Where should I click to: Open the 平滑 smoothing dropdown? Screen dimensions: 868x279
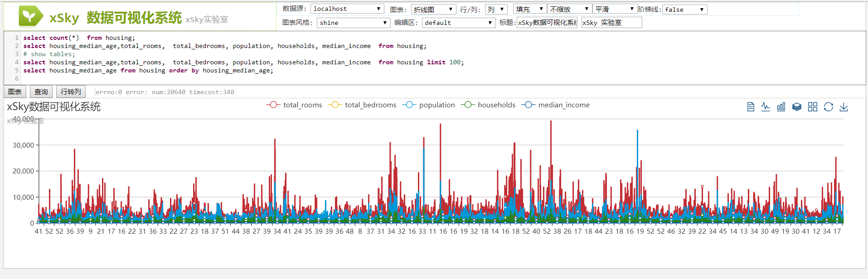click(615, 9)
